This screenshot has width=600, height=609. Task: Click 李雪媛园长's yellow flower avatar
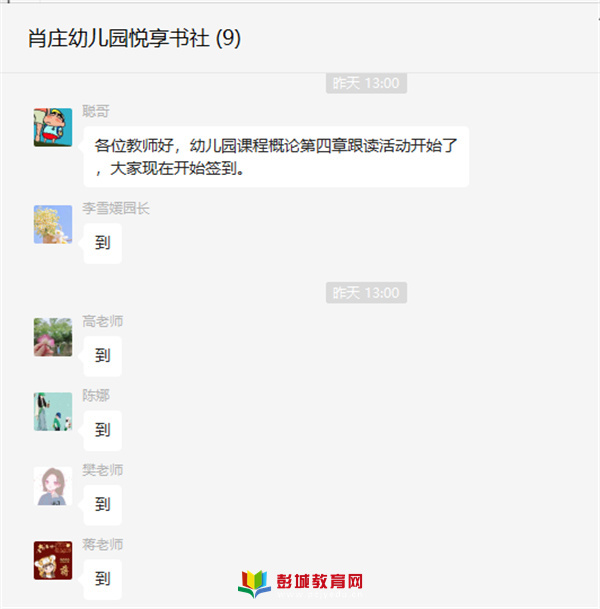pyautogui.click(x=53, y=224)
